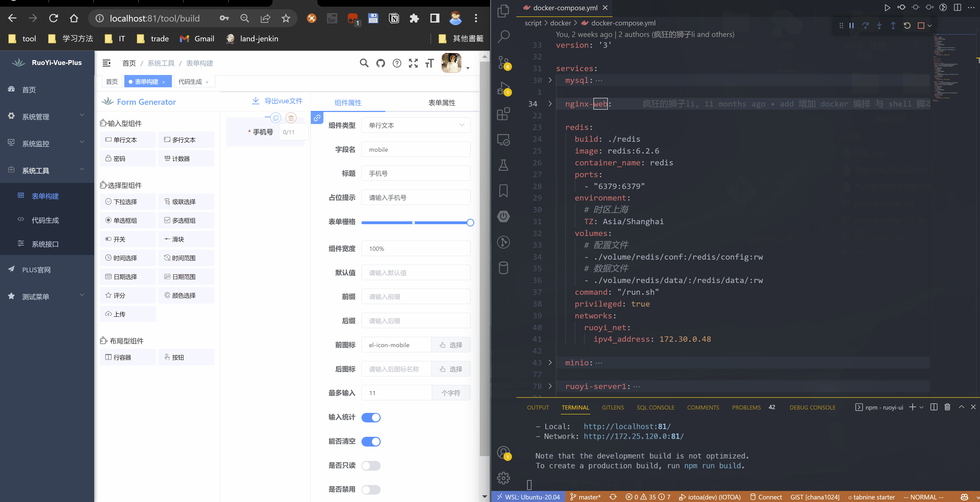Expand the minio fold arrow
The height and width of the screenshot is (502, 980).
click(x=550, y=363)
